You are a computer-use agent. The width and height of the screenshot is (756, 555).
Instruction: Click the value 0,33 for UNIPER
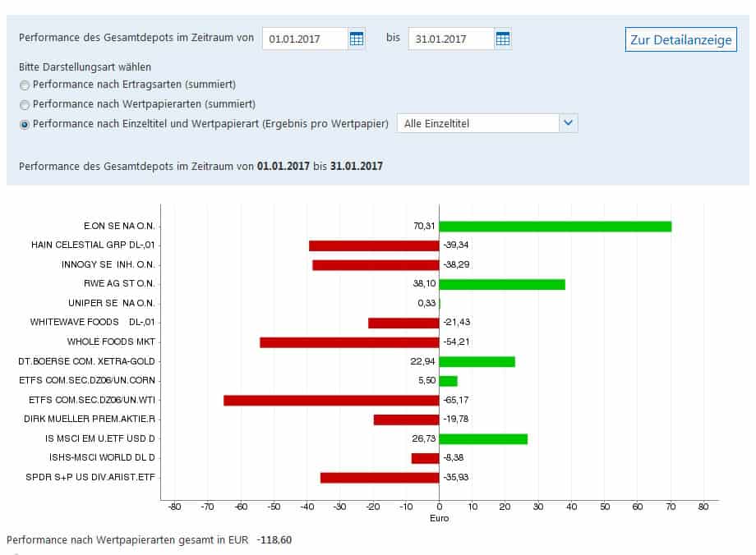point(426,303)
